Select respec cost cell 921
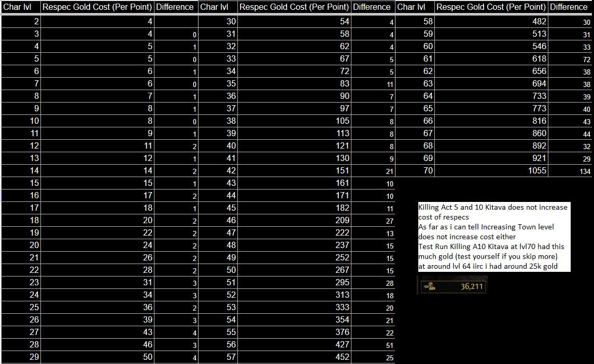This screenshot has height=364, width=594. click(491, 158)
